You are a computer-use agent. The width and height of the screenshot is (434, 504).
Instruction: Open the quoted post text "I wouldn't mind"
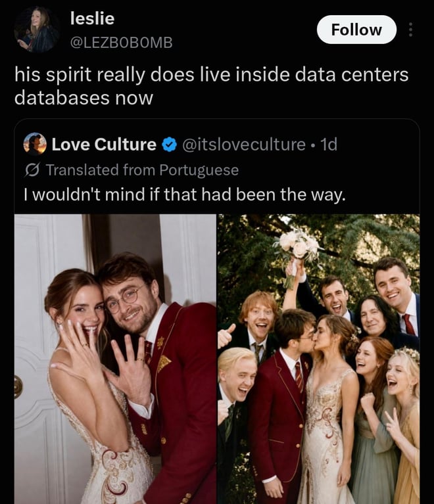185,195
